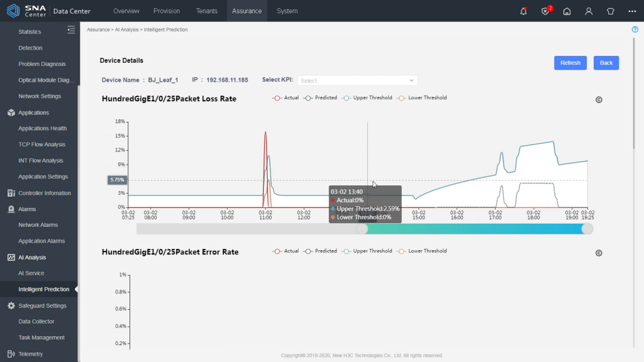This screenshot has width=644, height=362.
Task: Open the more options ellipsis icon
Action: click(632, 11)
